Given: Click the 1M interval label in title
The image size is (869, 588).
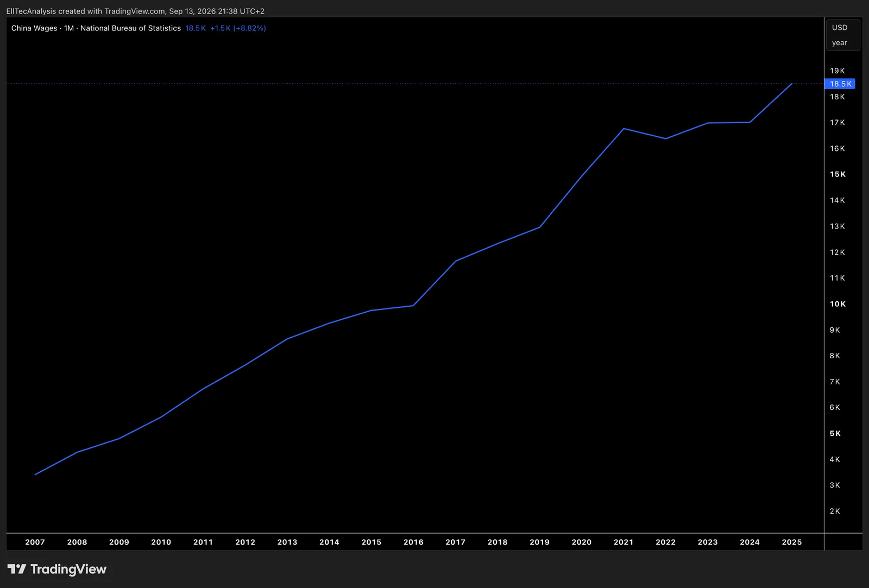Looking at the screenshot, I should 69,28.
